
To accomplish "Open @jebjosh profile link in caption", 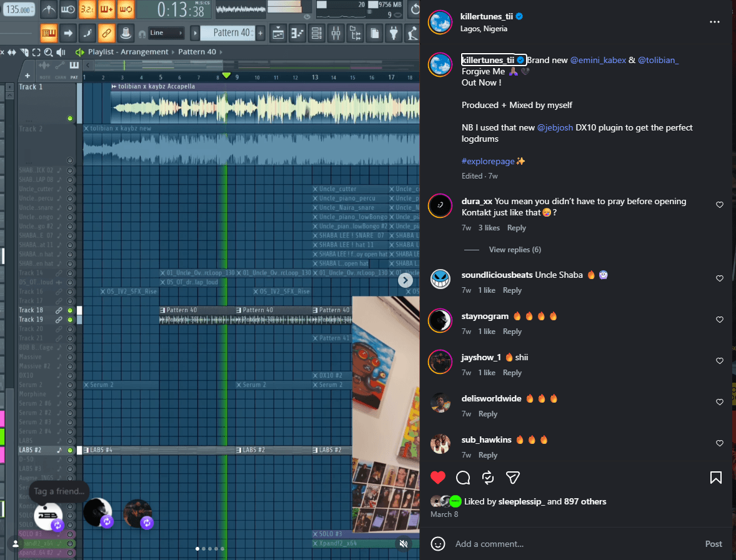I will [555, 127].
